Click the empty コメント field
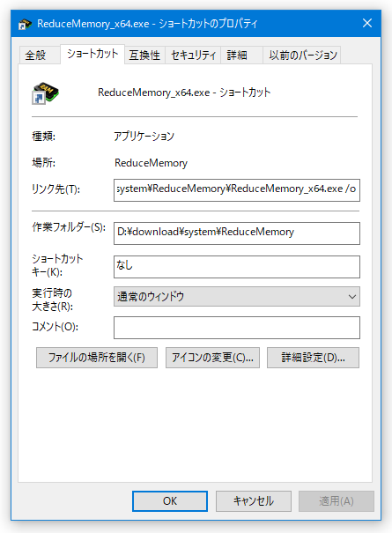392x533 pixels. coord(237,328)
